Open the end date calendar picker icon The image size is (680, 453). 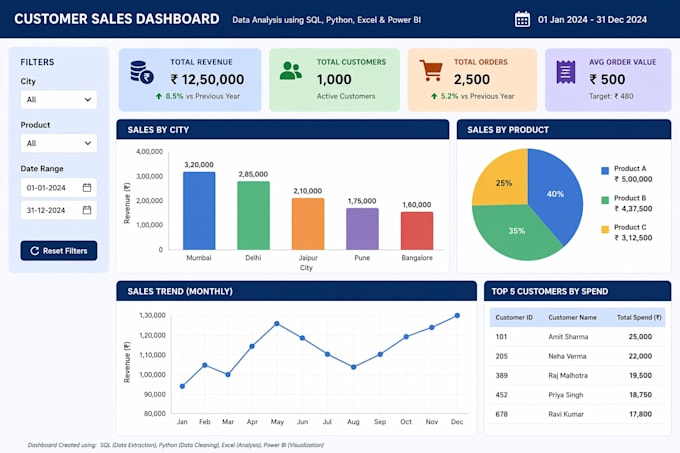click(x=87, y=210)
